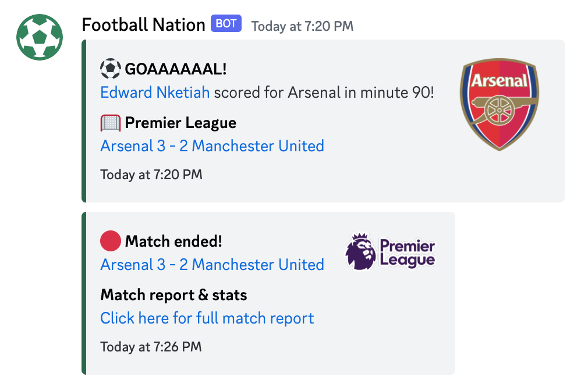This screenshot has width=588, height=391.
Task: Click the Match report & stats heading
Action: tap(173, 295)
